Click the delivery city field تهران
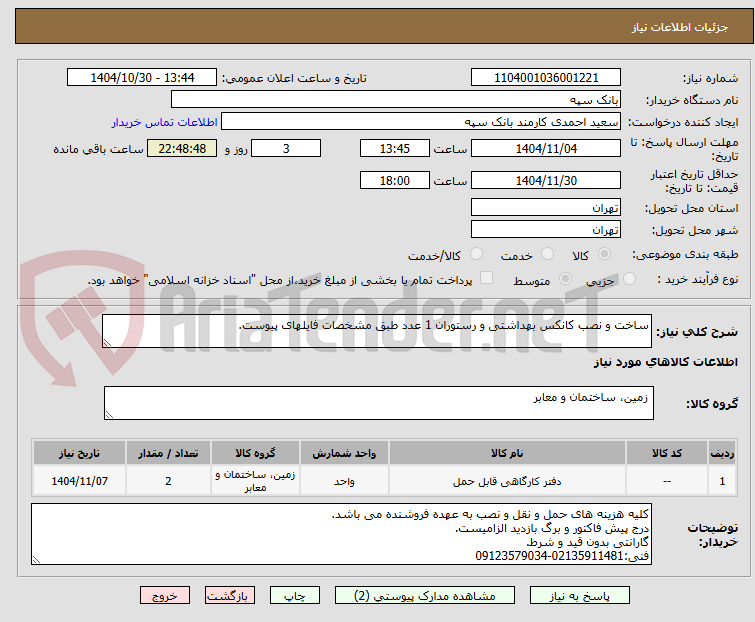The height and width of the screenshot is (622, 755). click(546, 230)
